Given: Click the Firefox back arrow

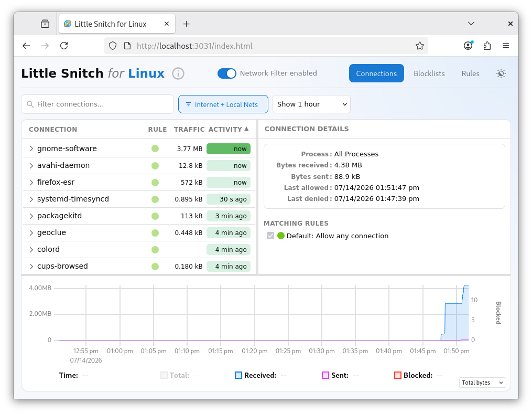Looking at the screenshot, I should coord(26,46).
